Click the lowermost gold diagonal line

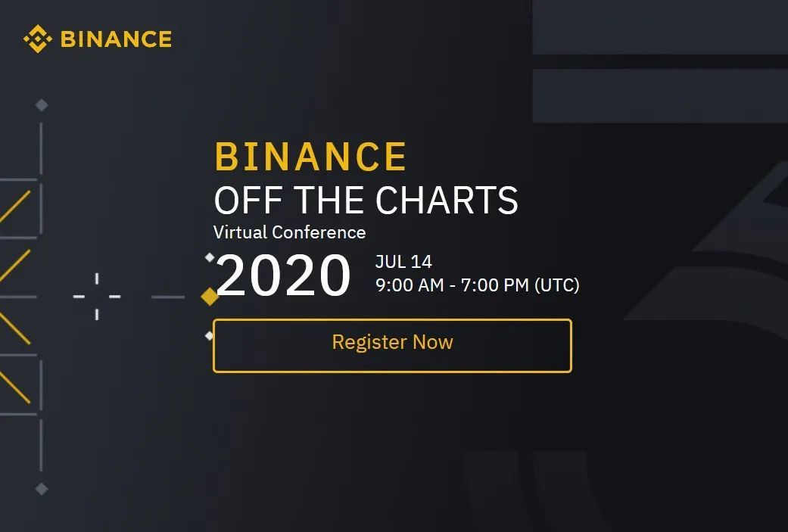tap(15, 387)
